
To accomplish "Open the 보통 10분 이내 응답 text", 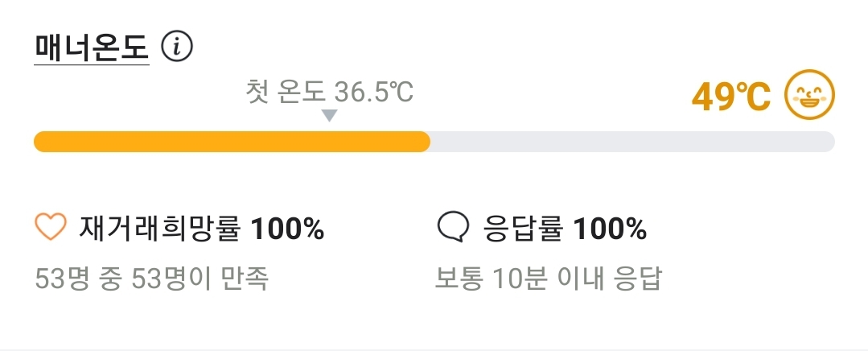I will point(548,279).
